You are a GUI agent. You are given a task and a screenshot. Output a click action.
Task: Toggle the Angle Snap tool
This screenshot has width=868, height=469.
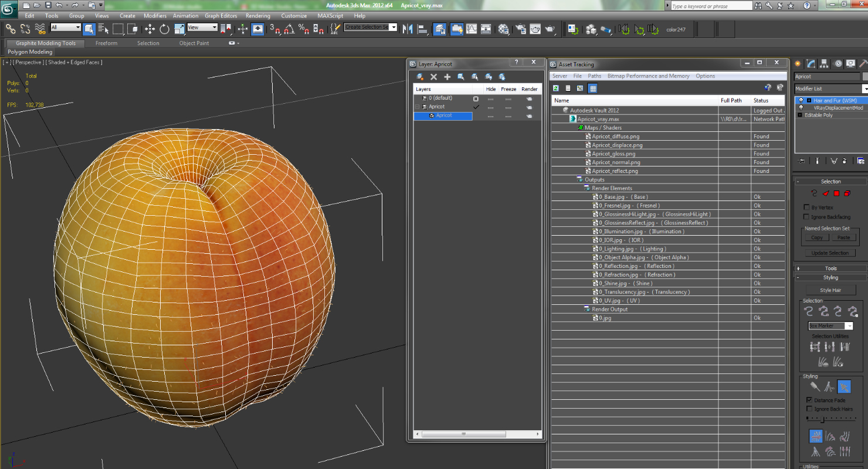pos(289,29)
